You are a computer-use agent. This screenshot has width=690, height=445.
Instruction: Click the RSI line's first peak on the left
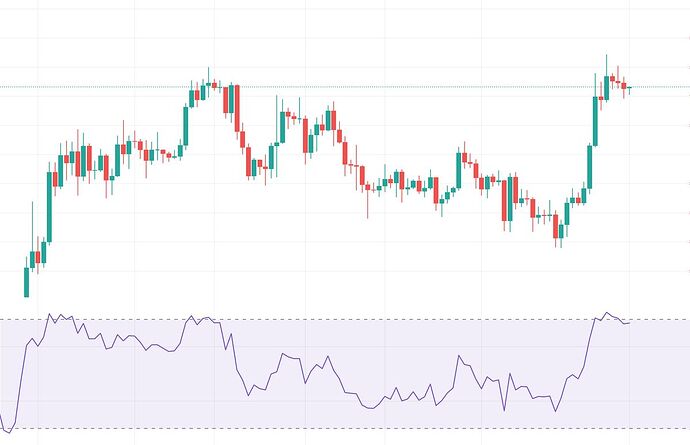[51, 315]
